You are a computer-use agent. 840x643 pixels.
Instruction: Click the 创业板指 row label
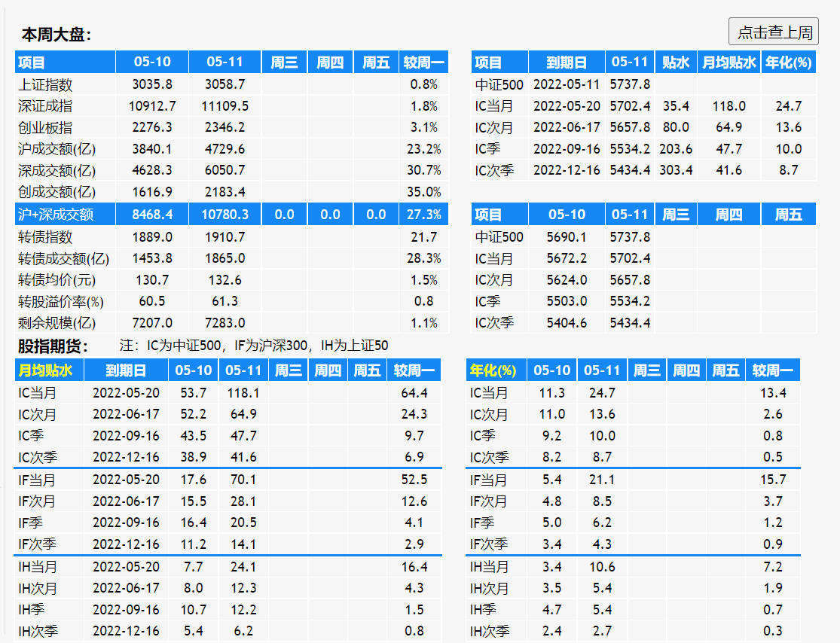[45, 127]
